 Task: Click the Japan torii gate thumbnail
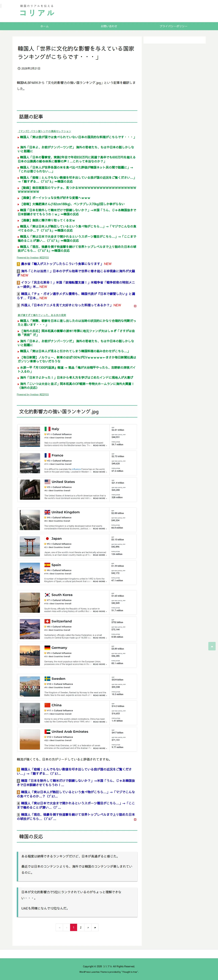click(x=30, y=546)
